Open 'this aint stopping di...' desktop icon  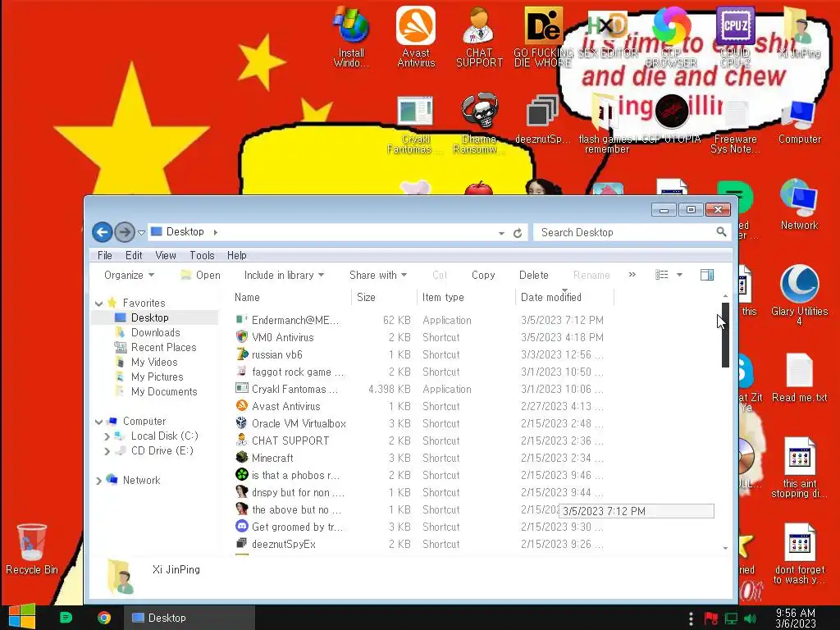point(799,467)
